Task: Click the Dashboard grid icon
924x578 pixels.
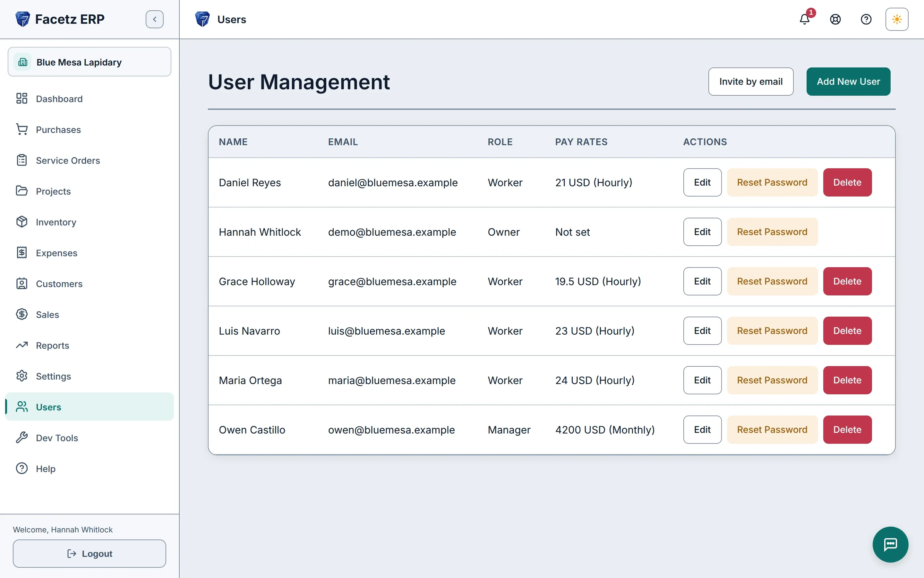Action: coord(22,99)
